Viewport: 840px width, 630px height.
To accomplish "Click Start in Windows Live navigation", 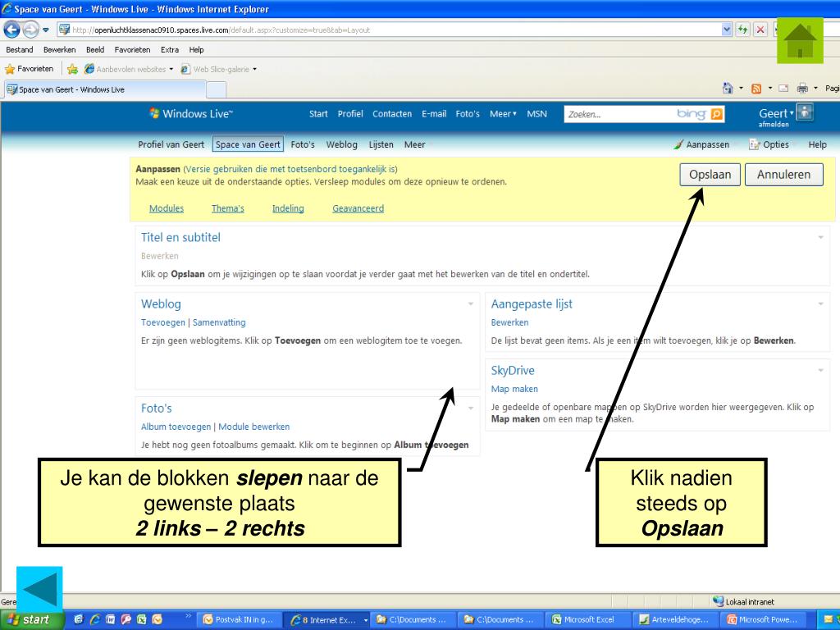I will 318,114.
